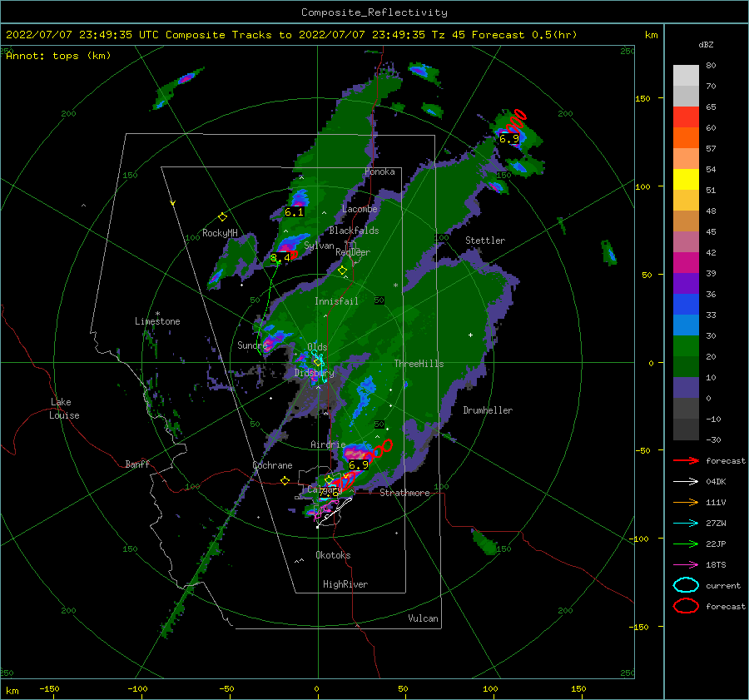Click the white plus marker east of ThreeHills
This screenshot has width=749, height=700.
[x=470, y=335]
